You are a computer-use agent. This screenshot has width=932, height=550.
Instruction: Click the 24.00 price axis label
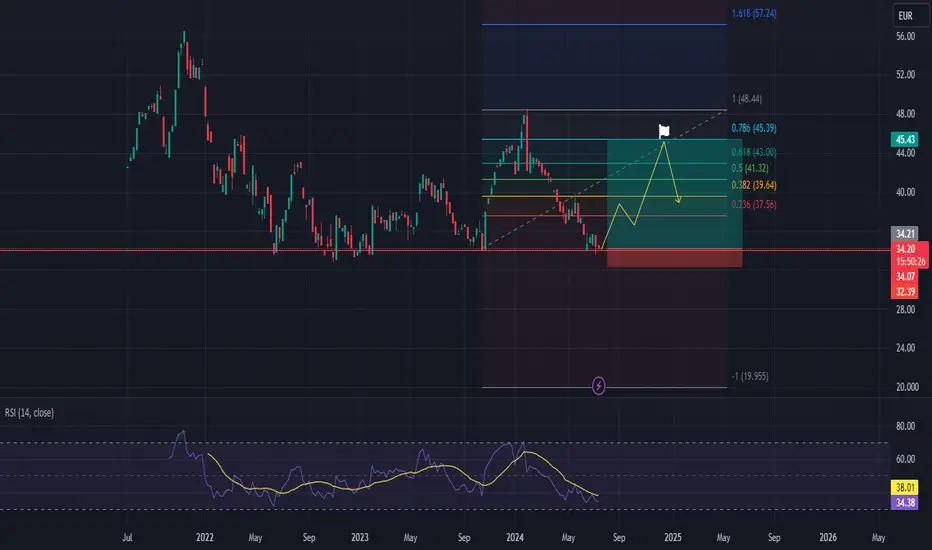(x=905, y=348)
